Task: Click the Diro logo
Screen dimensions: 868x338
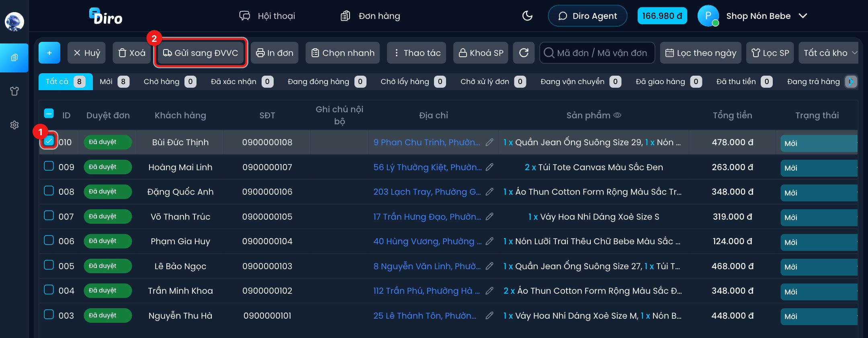Action: (106, 16)
